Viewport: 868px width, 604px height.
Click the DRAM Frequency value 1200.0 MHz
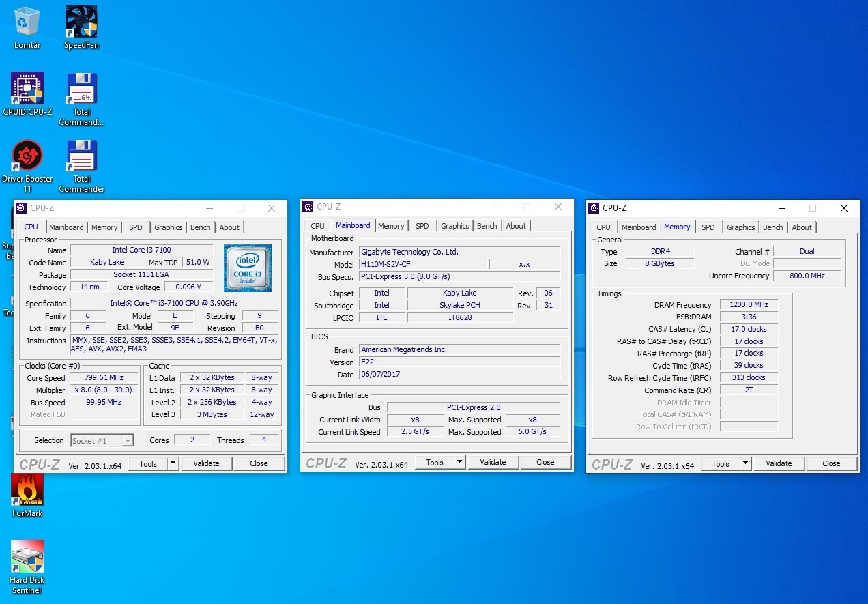coord(749,305)
